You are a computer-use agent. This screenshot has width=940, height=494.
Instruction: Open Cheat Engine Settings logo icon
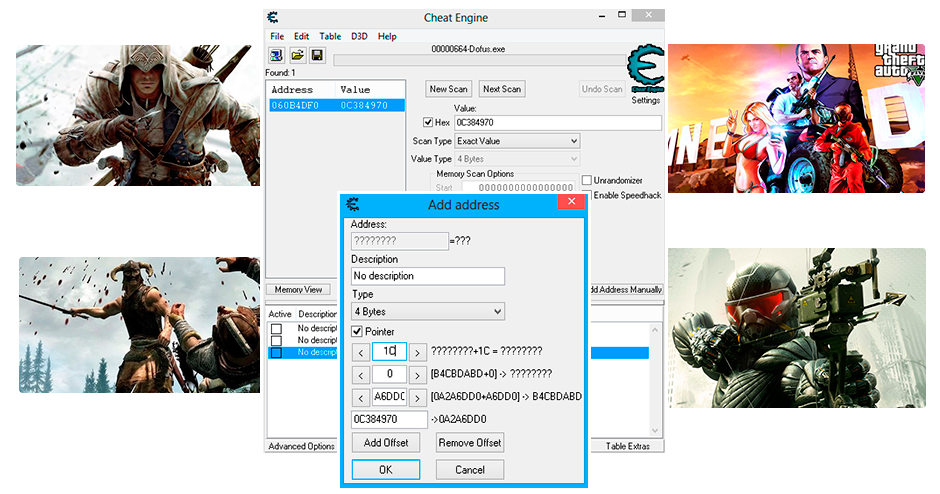tap(646, 69)
